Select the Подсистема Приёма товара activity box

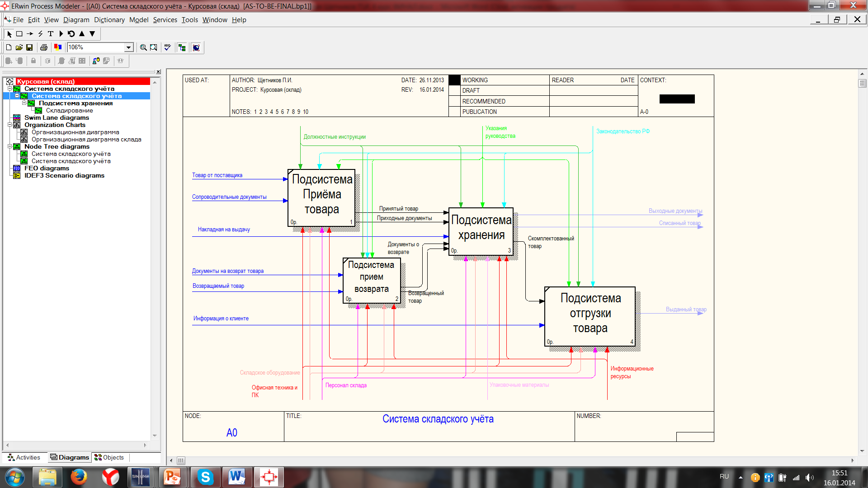tap(321, 198)
